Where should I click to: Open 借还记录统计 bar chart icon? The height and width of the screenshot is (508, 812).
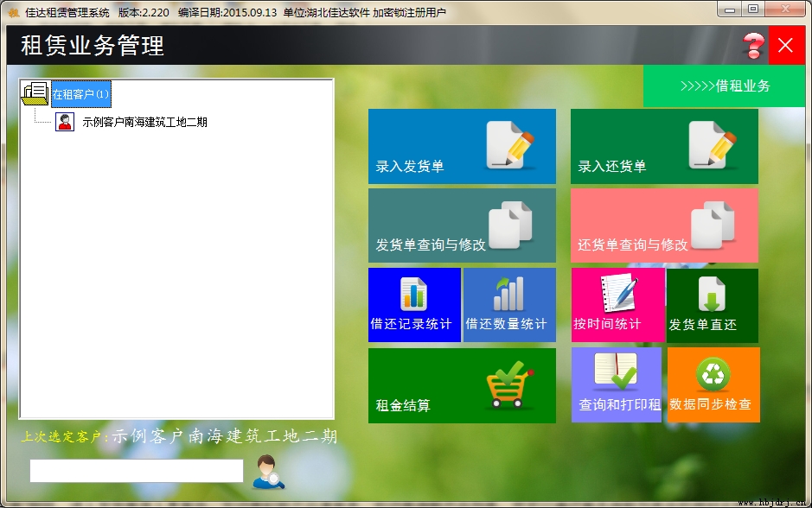tap(413, 294)
